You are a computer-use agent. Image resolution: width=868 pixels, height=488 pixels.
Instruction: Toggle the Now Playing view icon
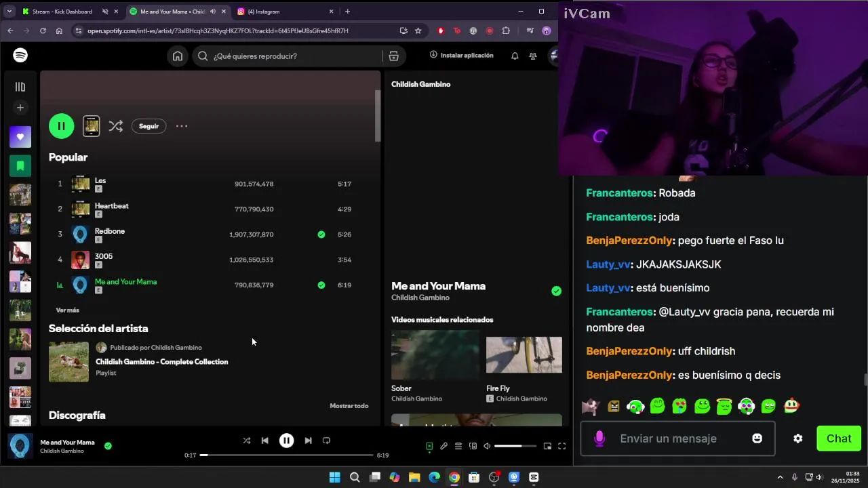(429, 446)
